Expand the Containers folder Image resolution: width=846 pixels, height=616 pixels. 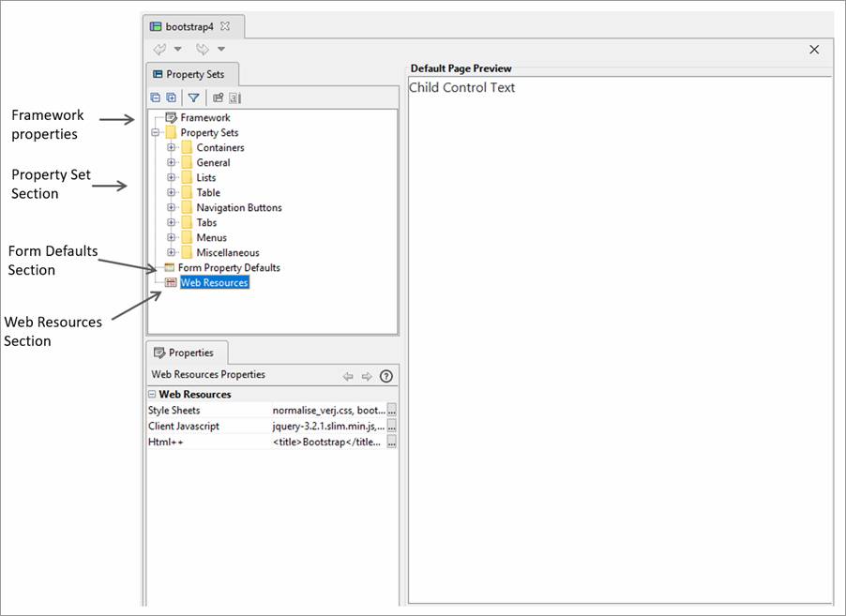coord(171,148)
